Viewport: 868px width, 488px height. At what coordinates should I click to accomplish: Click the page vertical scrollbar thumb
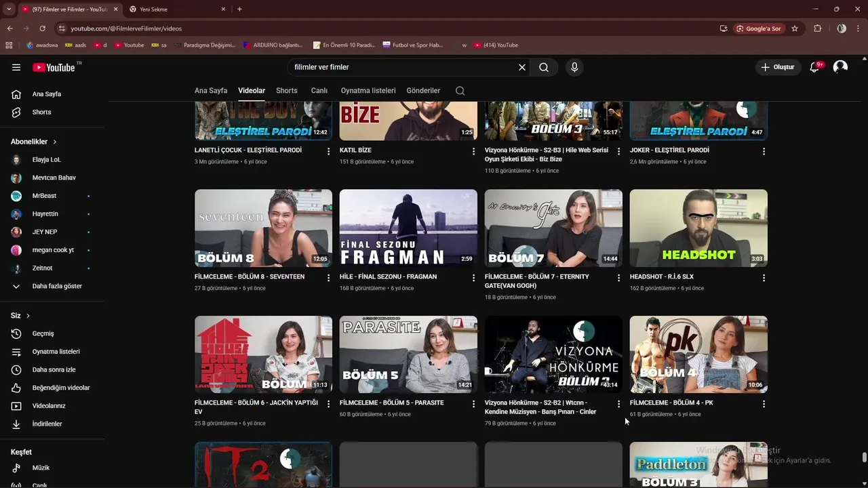pos(864,457)
